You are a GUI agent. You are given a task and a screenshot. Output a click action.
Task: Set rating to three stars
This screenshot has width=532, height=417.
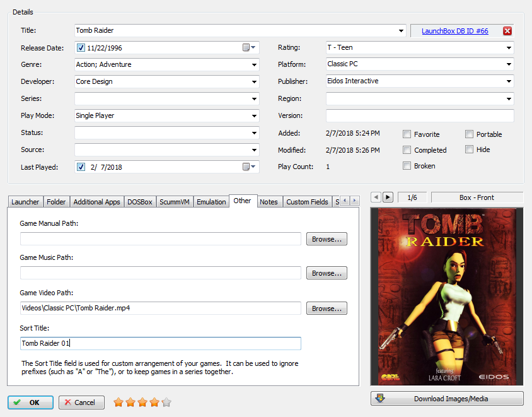click(x=142, y=402)
